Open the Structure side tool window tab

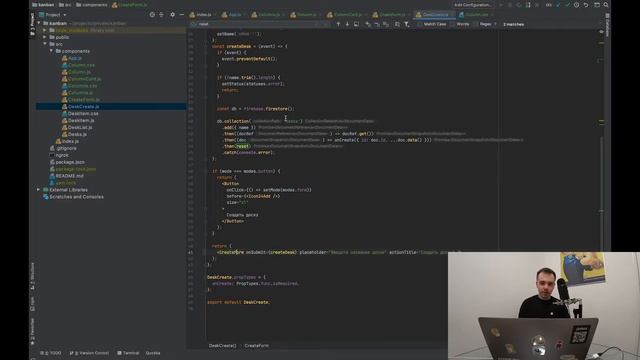tap(32, 276)
